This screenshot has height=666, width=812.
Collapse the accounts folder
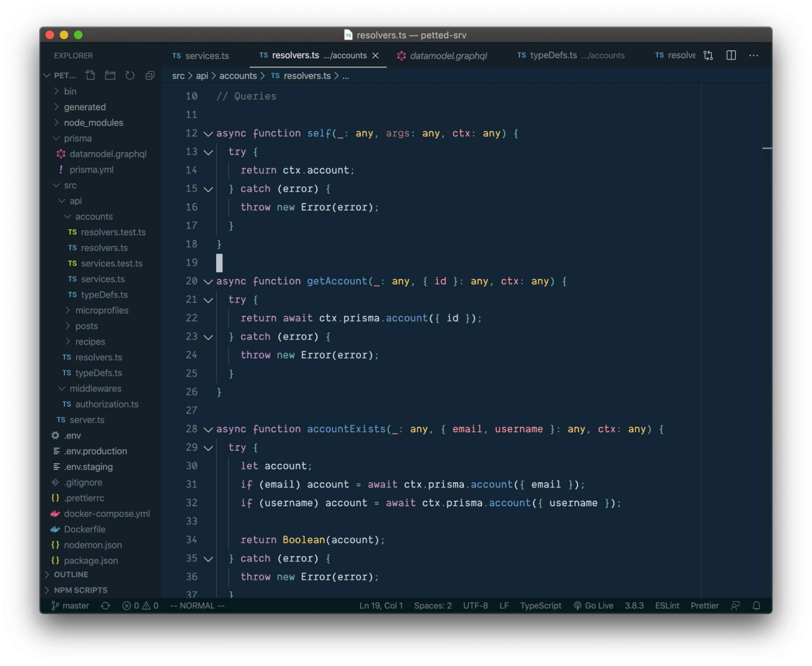coord(101,217)
